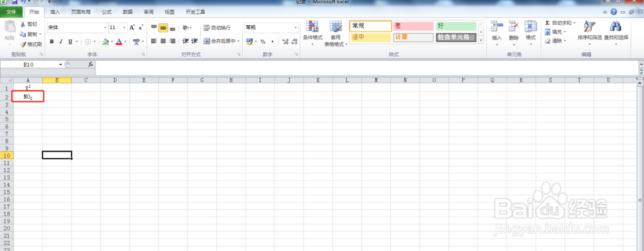Click the Cut (剪切) scissors icon

coord(23,25)
